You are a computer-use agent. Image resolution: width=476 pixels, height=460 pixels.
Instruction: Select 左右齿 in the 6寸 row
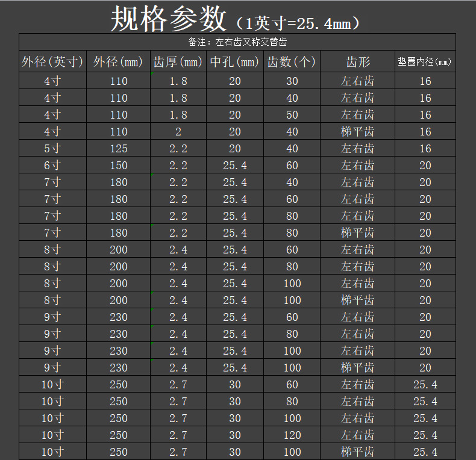coord(358,166)
